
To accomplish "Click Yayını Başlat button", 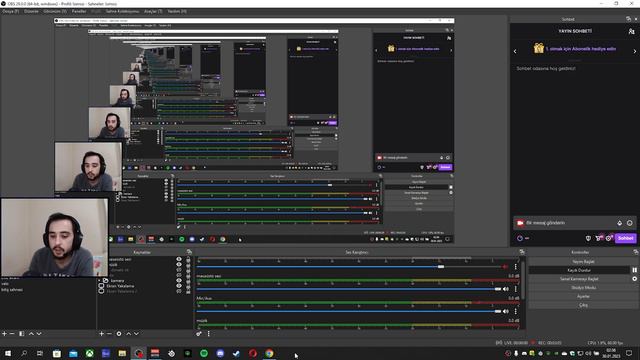I will point(583,261).
